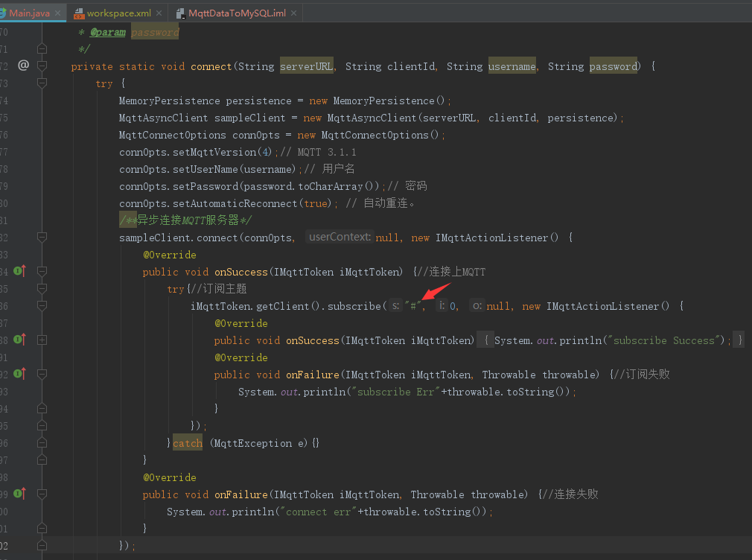The height and width of the screenshot is (560, 752).
Task: Click the o: parameter hint before null
Action: pos(477,305)
